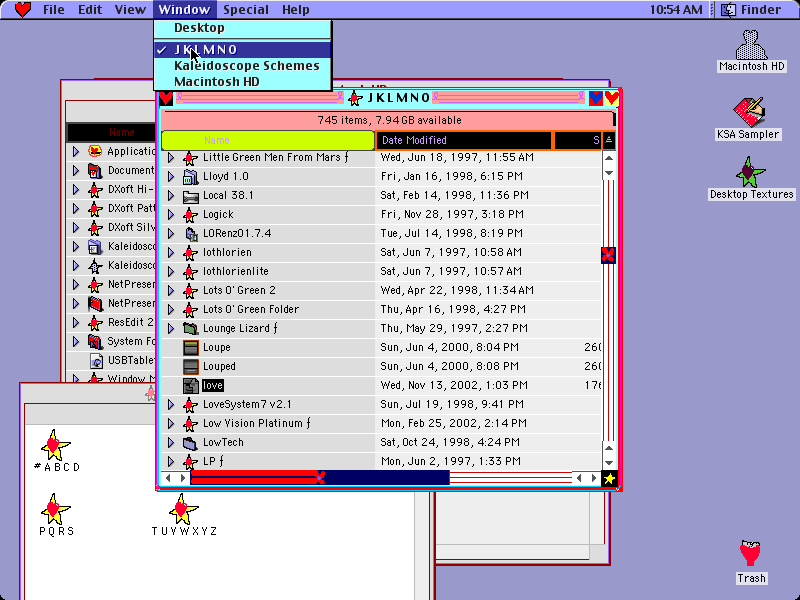Click the Loupe file icon

(x=190, y=347)
